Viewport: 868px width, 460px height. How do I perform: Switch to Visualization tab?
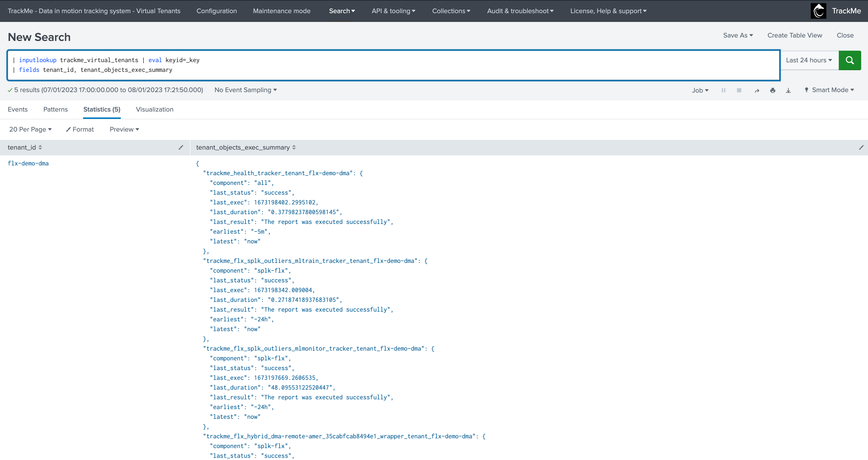[155, 110]
